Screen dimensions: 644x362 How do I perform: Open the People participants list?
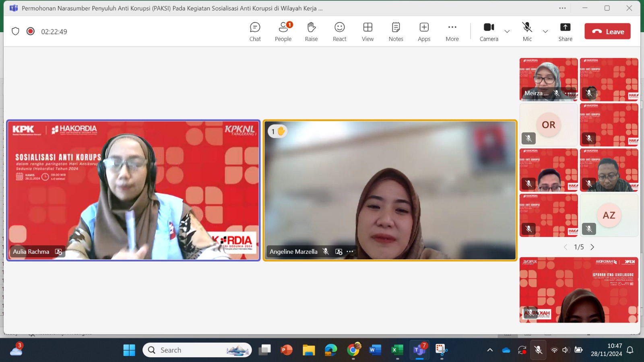(283, 32)
